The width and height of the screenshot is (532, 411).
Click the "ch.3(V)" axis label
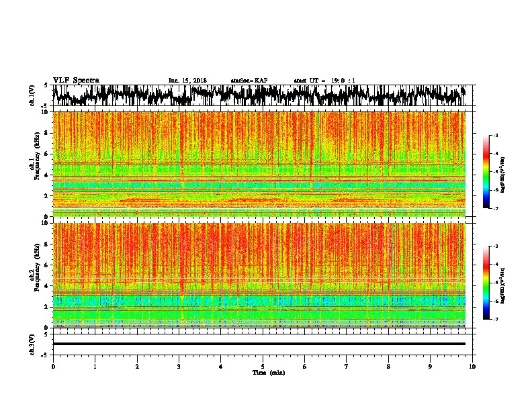coord(32,345)
